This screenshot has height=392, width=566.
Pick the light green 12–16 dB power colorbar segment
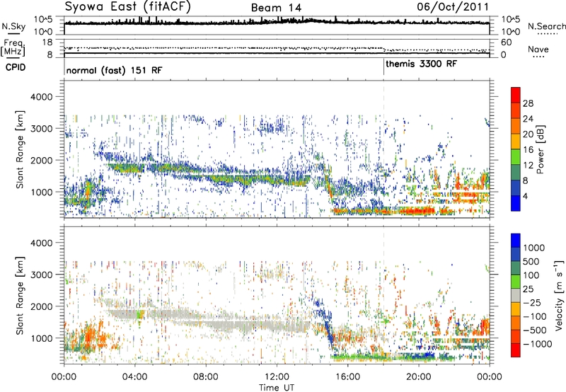tap(516, 157)
